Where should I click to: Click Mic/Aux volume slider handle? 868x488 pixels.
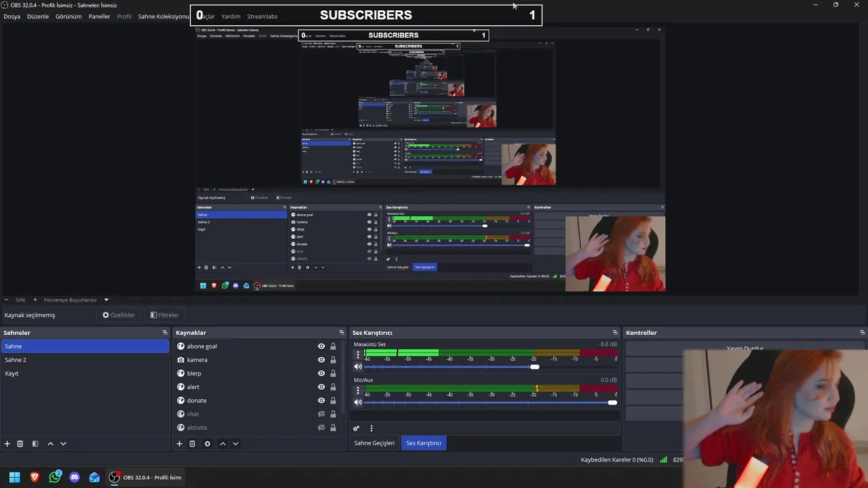[612, 403]
